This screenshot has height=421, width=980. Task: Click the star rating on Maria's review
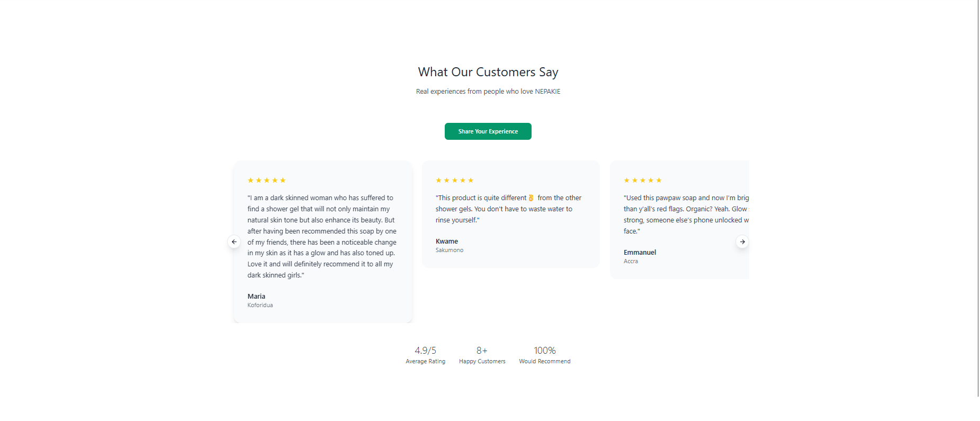click(266, 181)
